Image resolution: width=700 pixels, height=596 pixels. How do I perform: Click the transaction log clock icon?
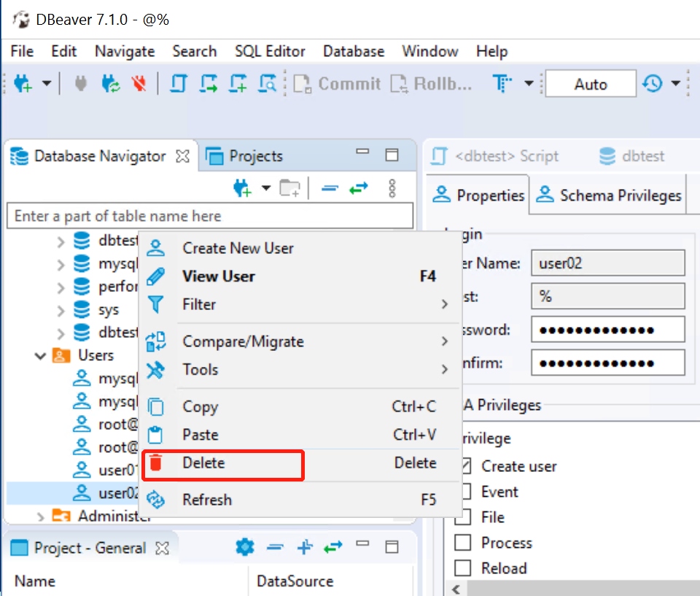tap(653, 84)
